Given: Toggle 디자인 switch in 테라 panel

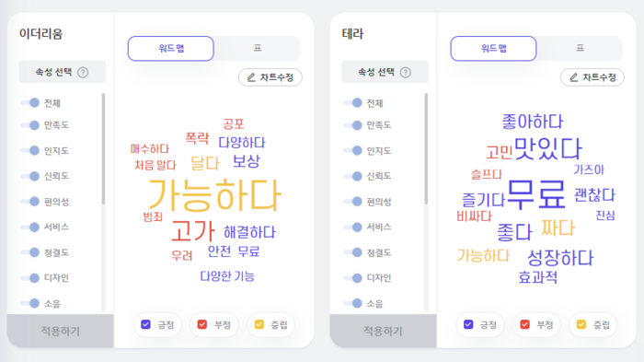Looking at the screenshot, I should 352,278.
